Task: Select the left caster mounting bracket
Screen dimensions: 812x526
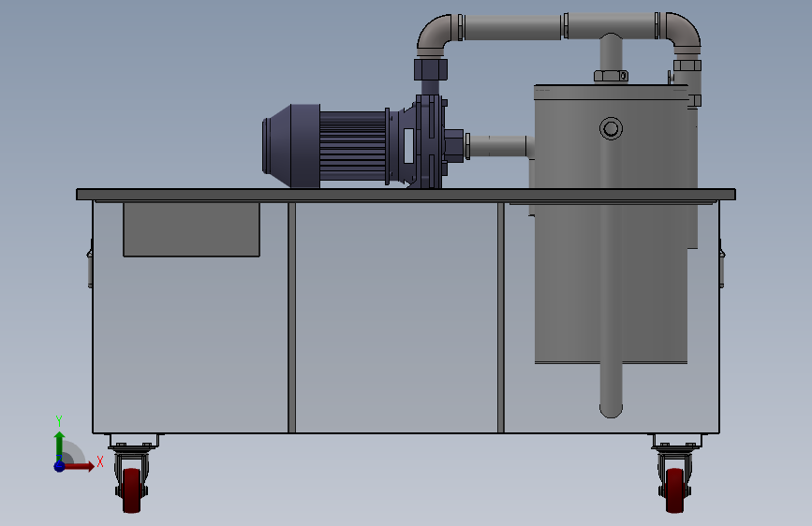Action: [x=134, y=441]
